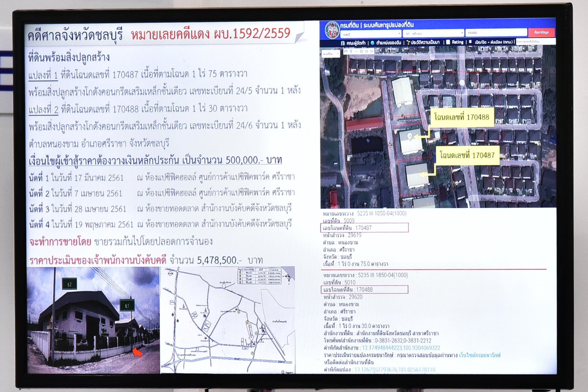Open the map type dropdown ดาวเทียม

pyautogui.click(x=330, y=54)
